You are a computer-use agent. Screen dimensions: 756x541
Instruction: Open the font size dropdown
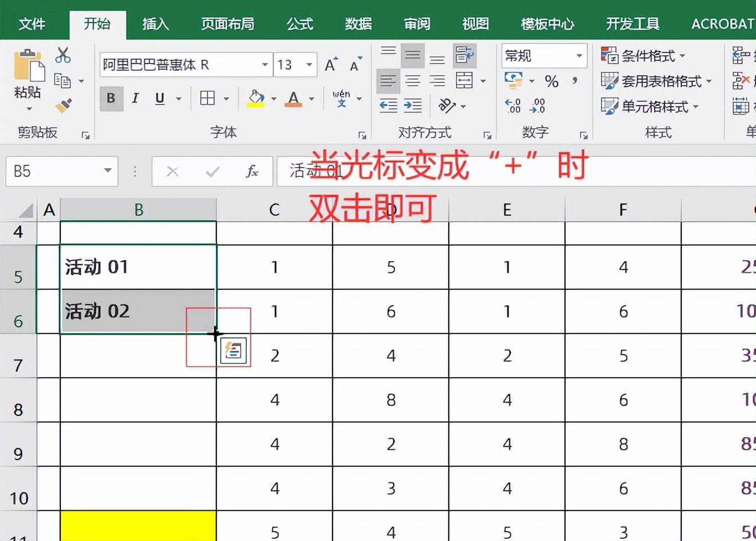309,65
